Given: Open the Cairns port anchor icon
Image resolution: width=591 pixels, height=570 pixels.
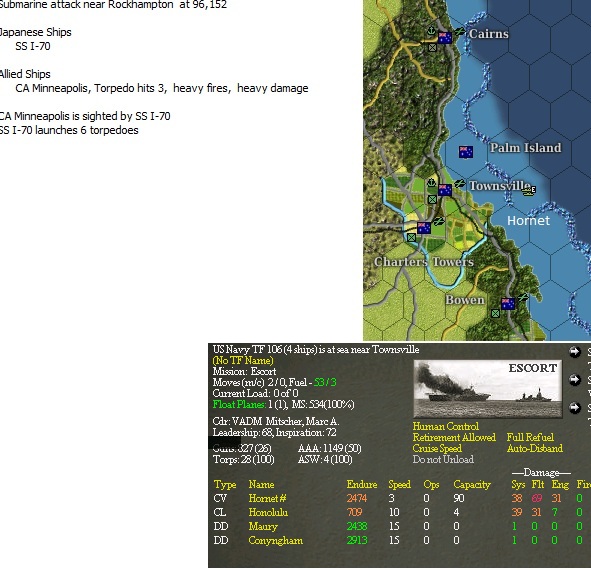Looking at the screenshot, I should (431, 31).
